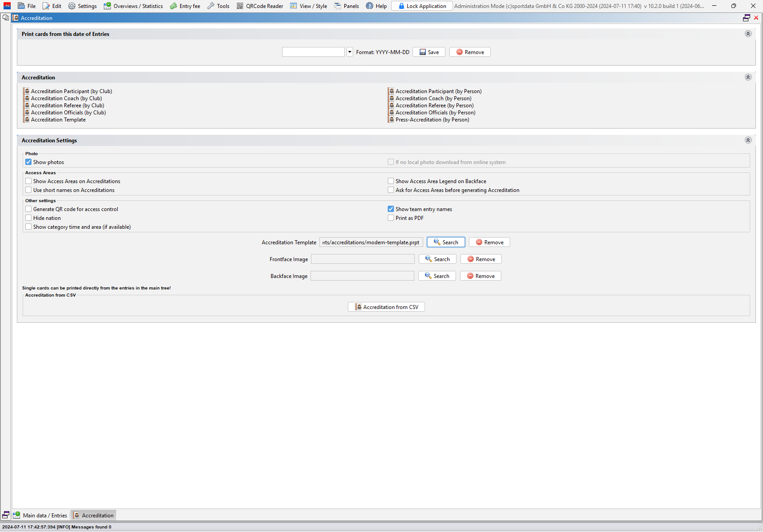Collapse the Accreditation Settings section

click(748, 140)
